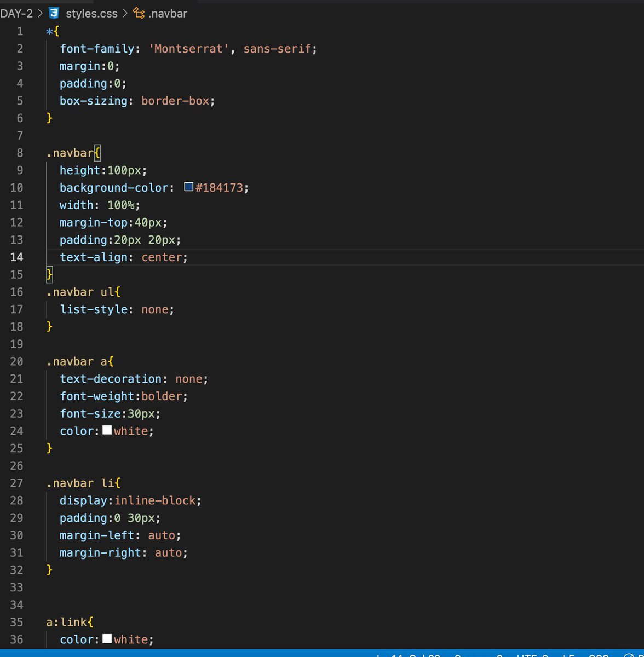Expand the .navbar breadcrumb entry
This screenshot has width=644, height=657.
[x=167, y=13]
